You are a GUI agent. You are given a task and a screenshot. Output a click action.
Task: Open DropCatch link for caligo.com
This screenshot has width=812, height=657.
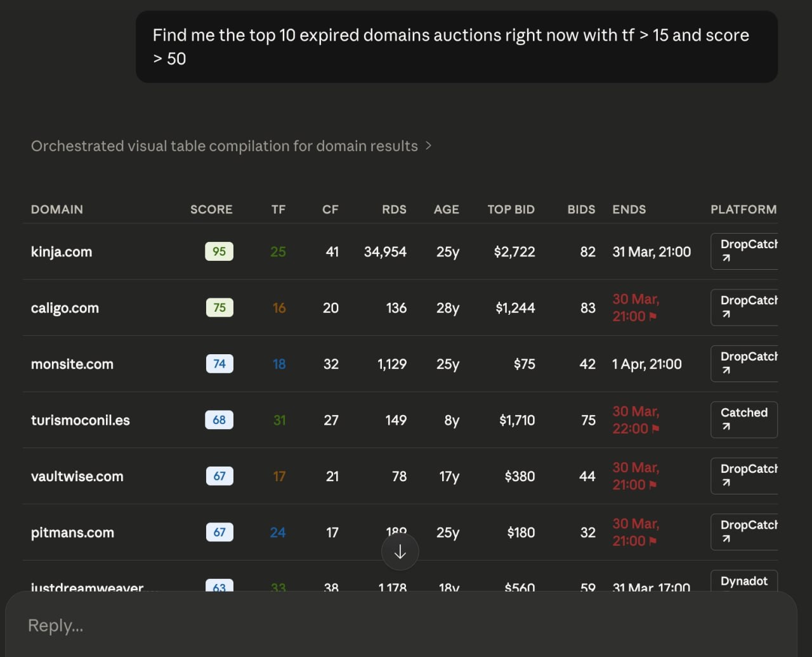745,308
